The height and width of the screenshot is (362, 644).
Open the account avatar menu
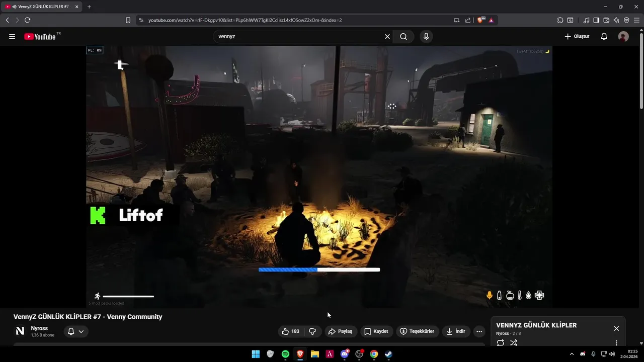[x=623, y=36]
